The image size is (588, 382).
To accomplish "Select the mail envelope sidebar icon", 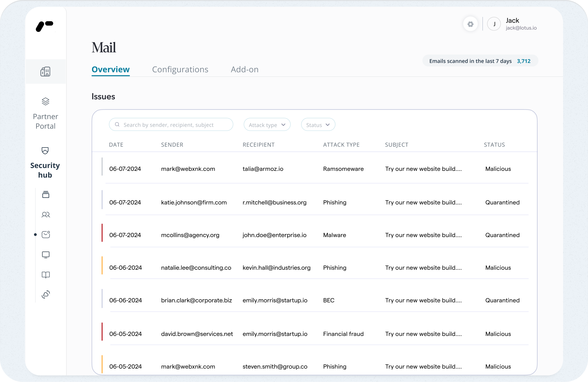I will click(x=46, y=234).
